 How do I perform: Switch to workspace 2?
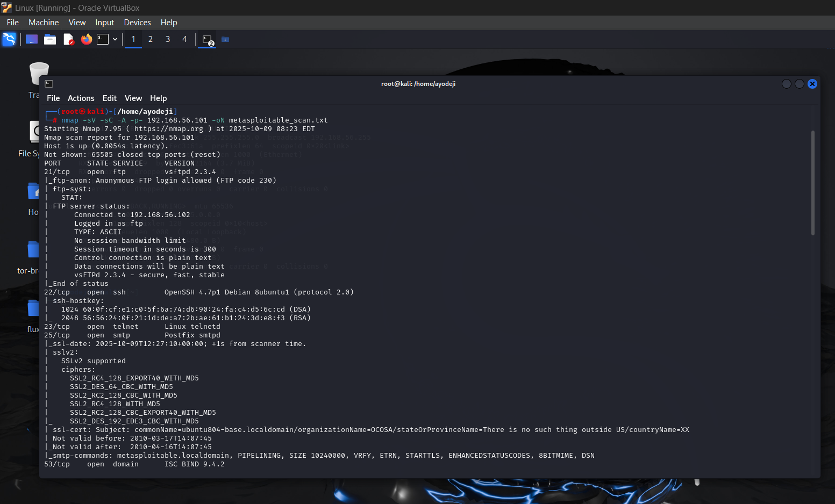[151, 39]
